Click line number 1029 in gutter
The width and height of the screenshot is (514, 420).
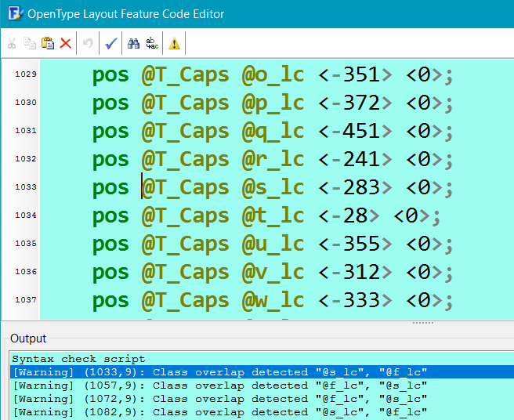[26, 74]
